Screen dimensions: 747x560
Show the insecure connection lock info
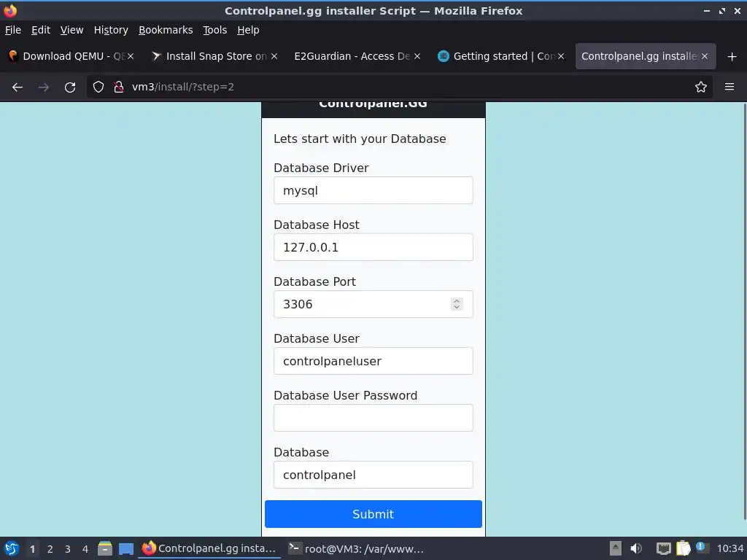pyautogui.click(x=119, y=87)
